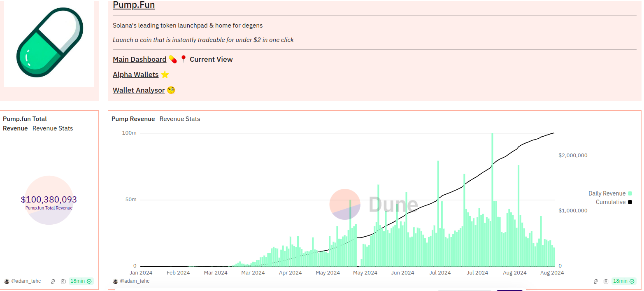644x291 pixels.
Task: Open the Pump.Fun title link
Action: (134, 5)
